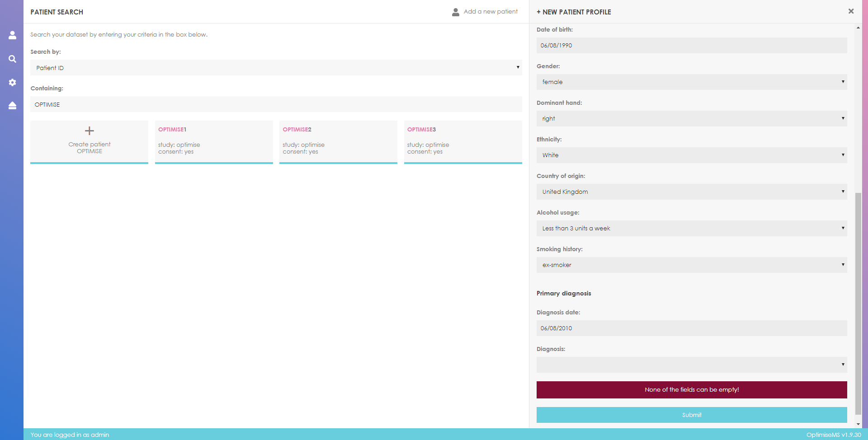Open the Dominant hand dropdown
The image size is (868, 440).
coord(692,119)
